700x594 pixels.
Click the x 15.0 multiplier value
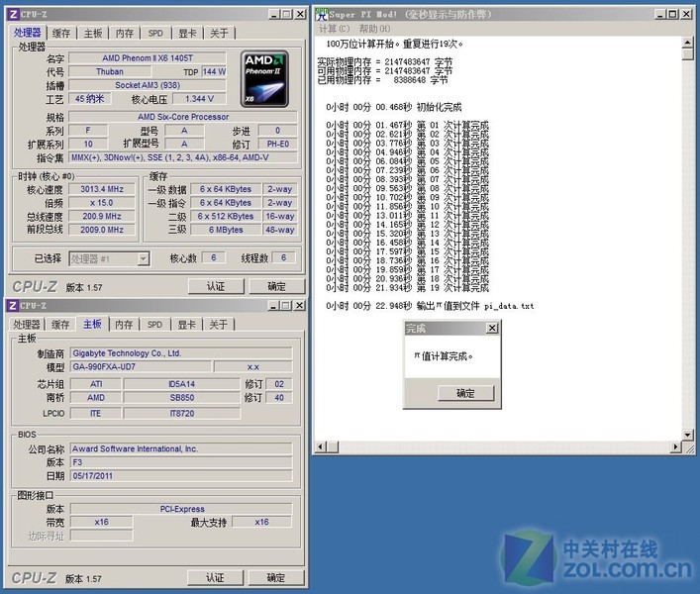(102, 203)
